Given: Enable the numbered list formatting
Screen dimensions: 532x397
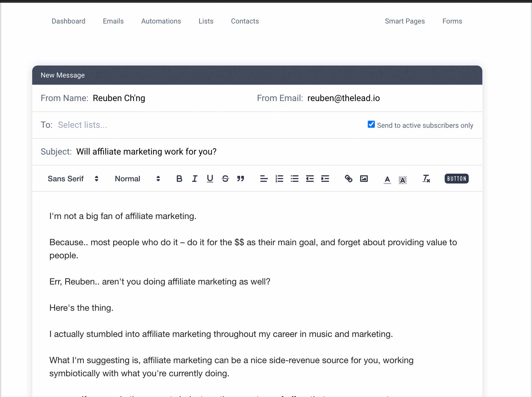Looking at the screenshot, I should (x=279, y=179).
